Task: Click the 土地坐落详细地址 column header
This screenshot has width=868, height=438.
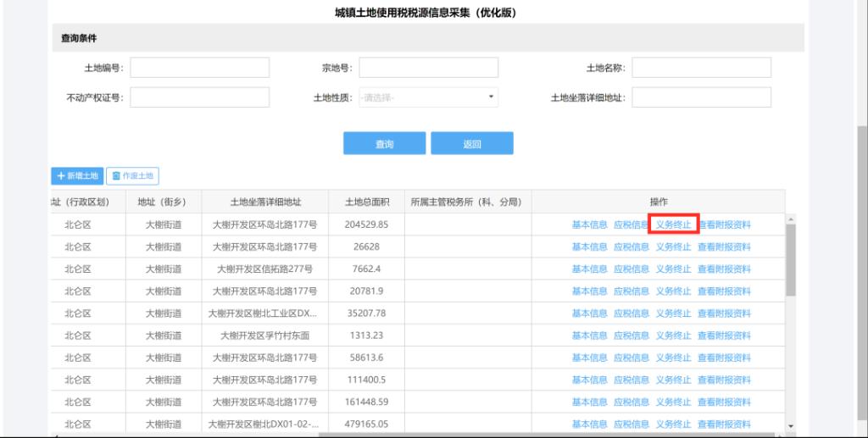Action: (x=265, y=202)
